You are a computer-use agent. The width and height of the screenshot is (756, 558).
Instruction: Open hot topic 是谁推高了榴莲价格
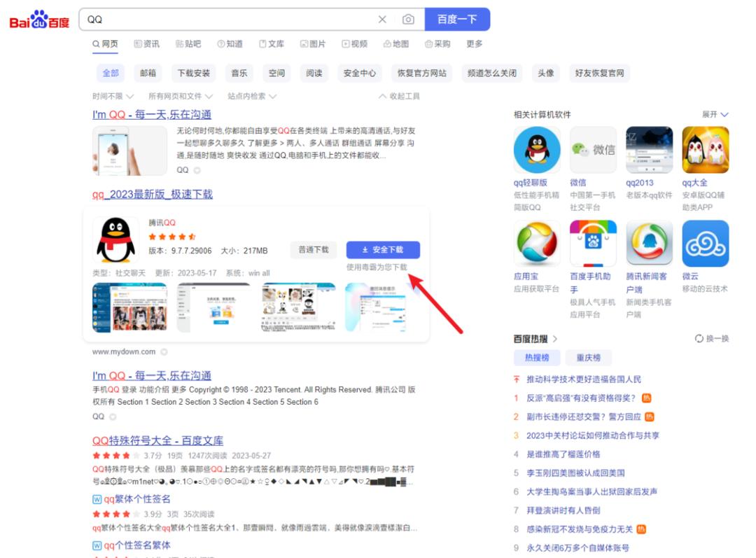[563, 454]
